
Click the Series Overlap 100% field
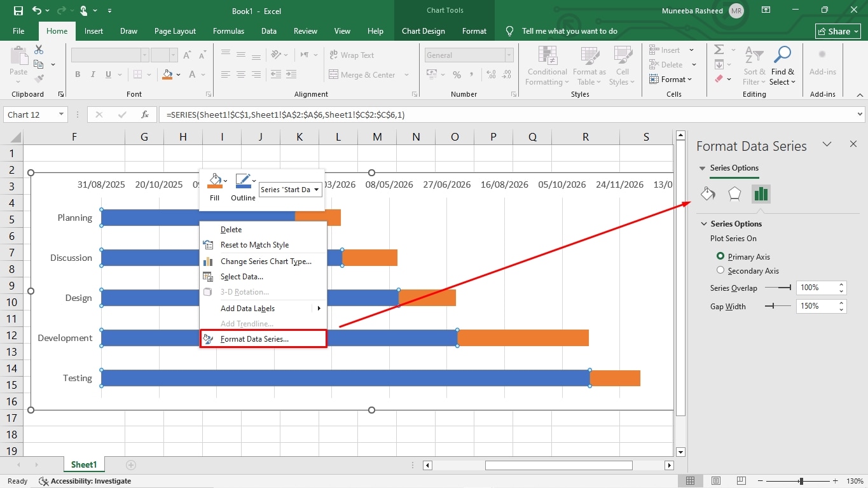(x=816, y=288)
